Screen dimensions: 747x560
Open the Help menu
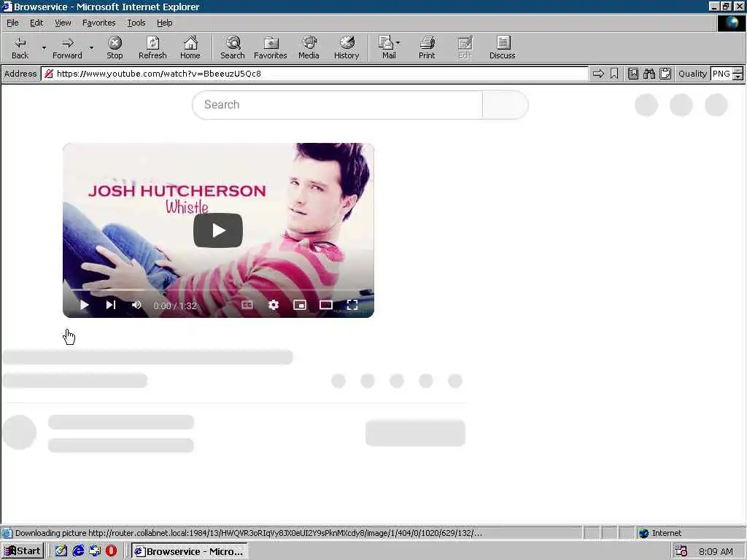click(x=165, y=23)
